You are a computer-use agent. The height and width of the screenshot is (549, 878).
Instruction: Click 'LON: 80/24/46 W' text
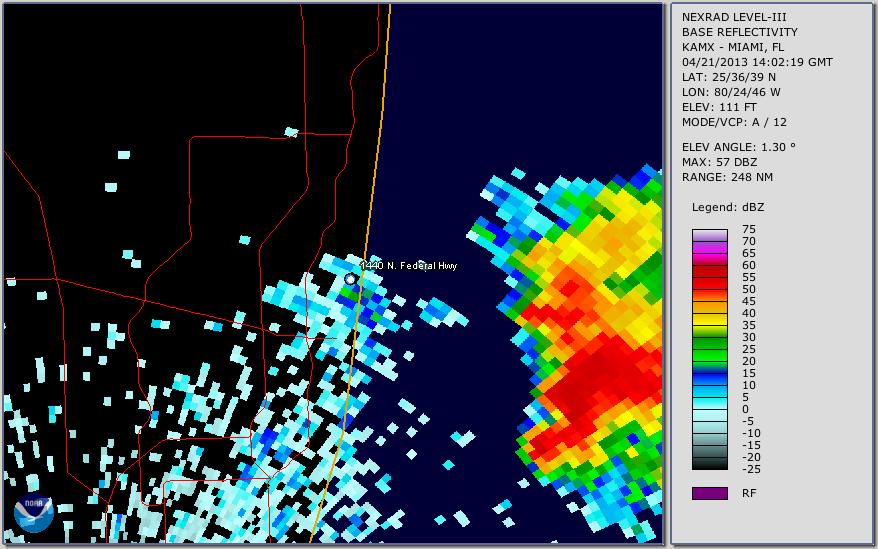(731, 92)
